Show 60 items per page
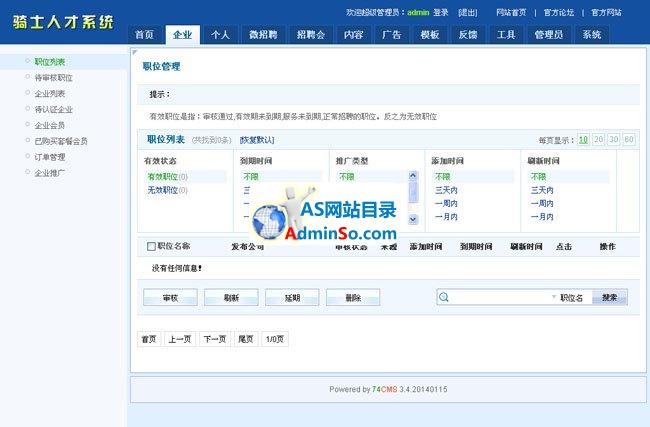 tap(629, 139)
